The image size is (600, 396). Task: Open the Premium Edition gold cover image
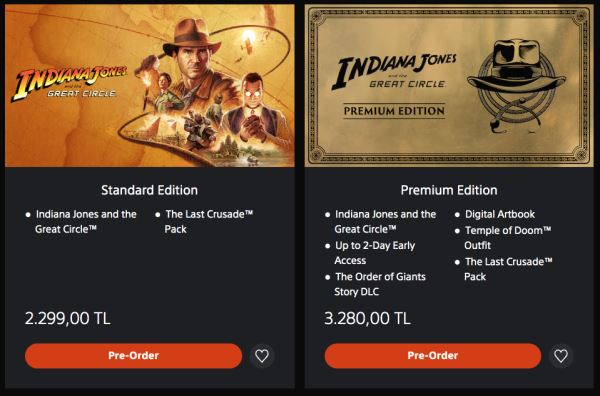449,86
